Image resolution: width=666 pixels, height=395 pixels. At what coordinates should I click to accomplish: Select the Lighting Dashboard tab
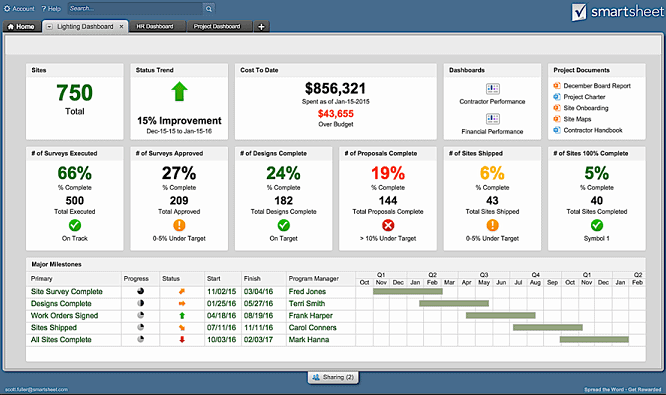[x=85, y=26]
